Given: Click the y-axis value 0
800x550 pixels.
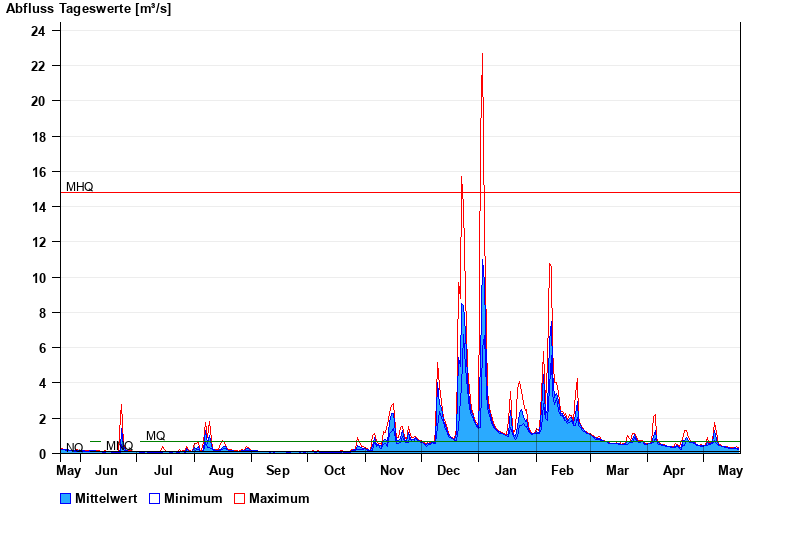Looking at the screenshot, I should coord(42,454).
